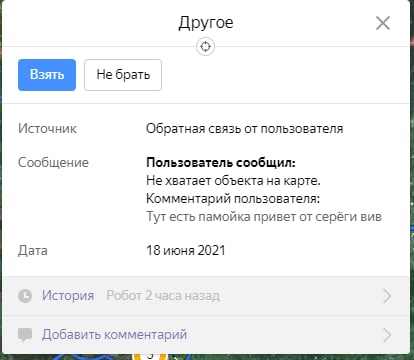Click the Другое dialog title
This screenshot has width=414, height=360.
(206, 23)
